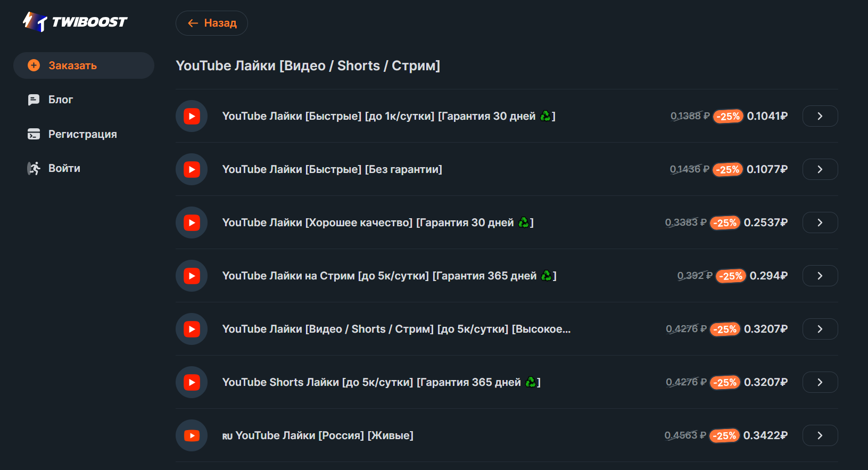The image size is (868, 470).
Task: Click the -25% badge next to 0.2537₽
Action: tap(725, 222)
